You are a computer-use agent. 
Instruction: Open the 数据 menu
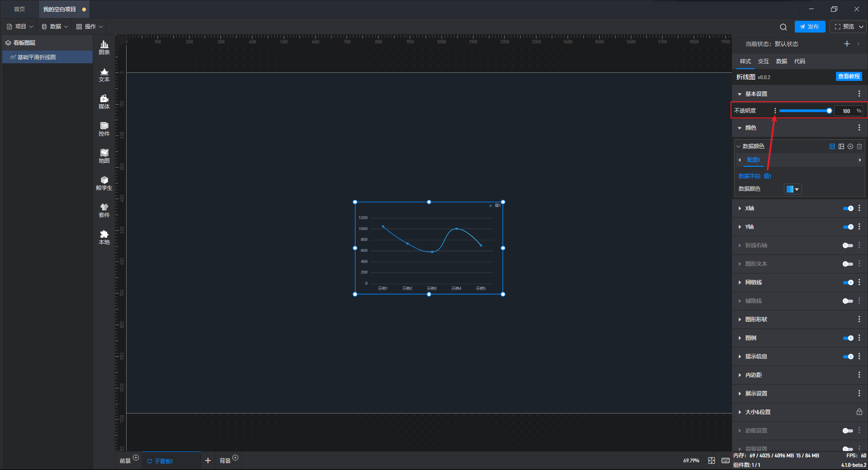55,27
